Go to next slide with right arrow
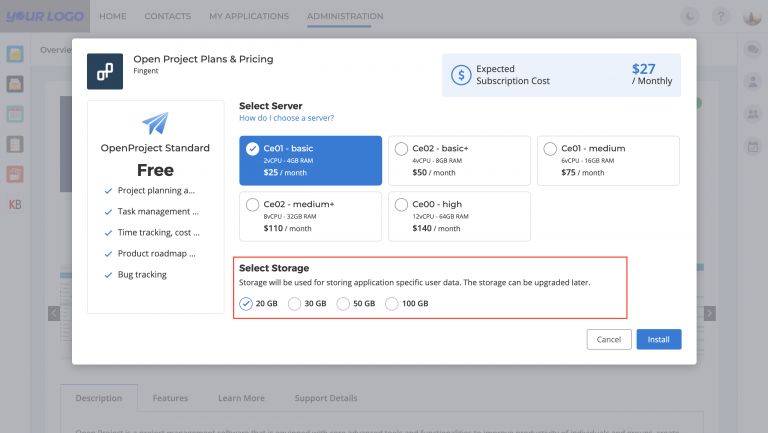 [710, 313]
